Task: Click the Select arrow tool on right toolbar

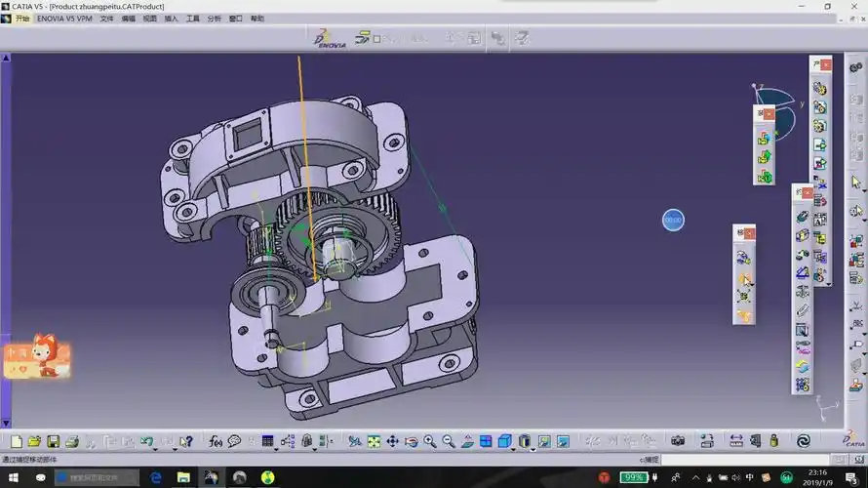Action: point(856,182)
